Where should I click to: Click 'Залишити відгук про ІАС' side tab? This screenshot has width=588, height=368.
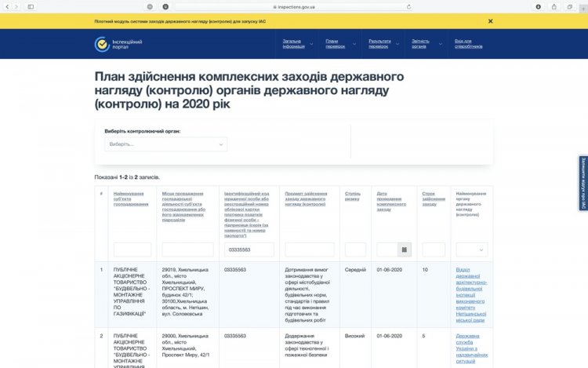(x=583, y=183)
